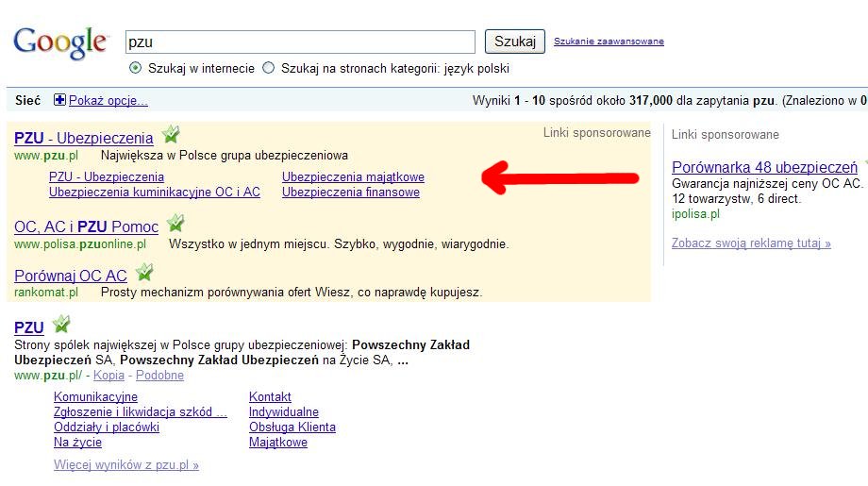Open Komunikacyjne sitelink
Screen dimensions: 868x486
[x=96, y=397]
